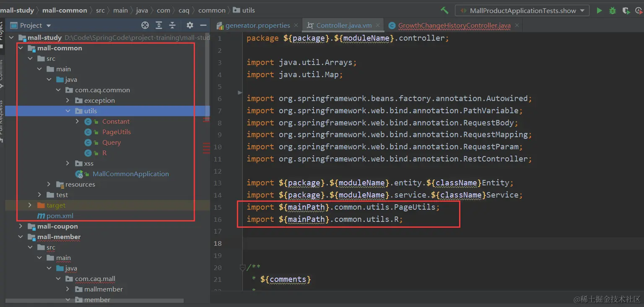Open Project panel settings gear
Viewport: 644px width, 307px height.
click(190, 25)
